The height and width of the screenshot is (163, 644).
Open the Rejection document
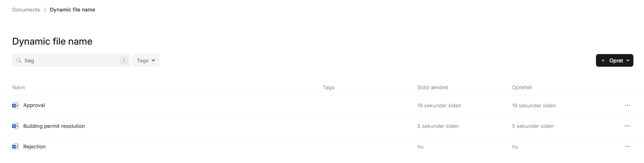pos(34,146)
